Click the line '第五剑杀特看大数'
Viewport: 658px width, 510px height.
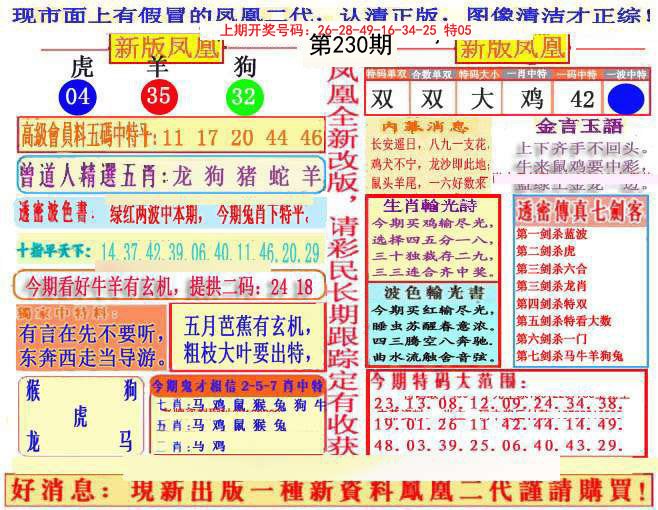[x=564, y=321]
